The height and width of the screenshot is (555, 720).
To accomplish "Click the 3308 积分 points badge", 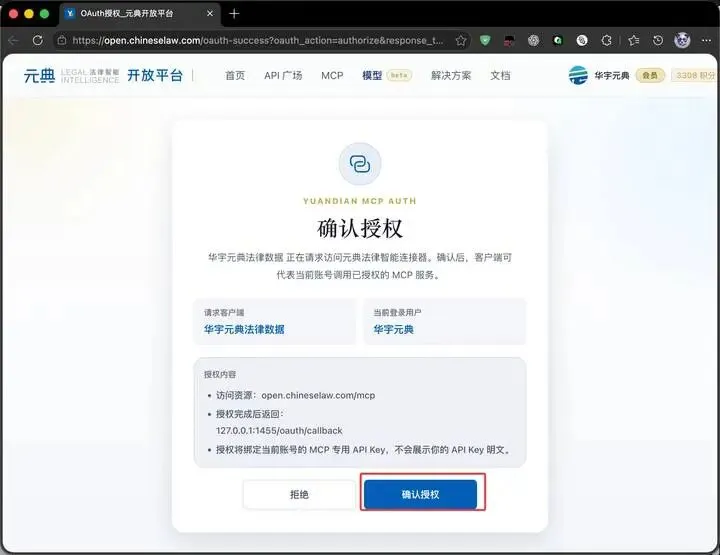I will pos(694,75).
